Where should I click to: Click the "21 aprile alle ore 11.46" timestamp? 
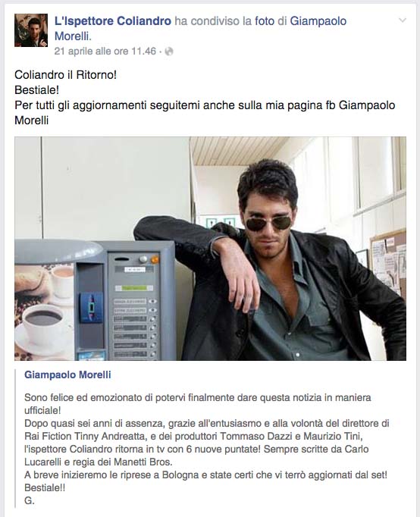(x=105, y=52)
